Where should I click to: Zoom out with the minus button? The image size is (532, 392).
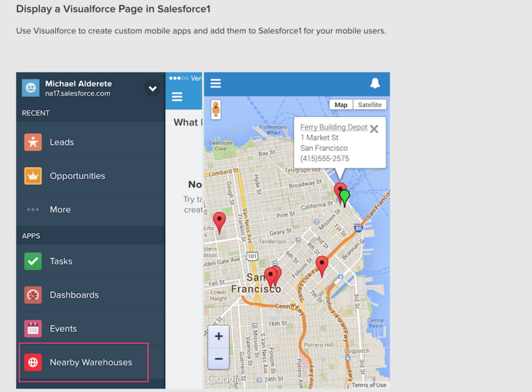point(219,358)
